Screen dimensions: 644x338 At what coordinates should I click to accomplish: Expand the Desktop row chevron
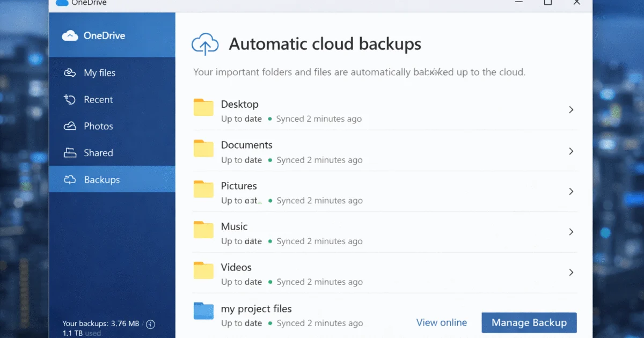click(x=571, y=109)
